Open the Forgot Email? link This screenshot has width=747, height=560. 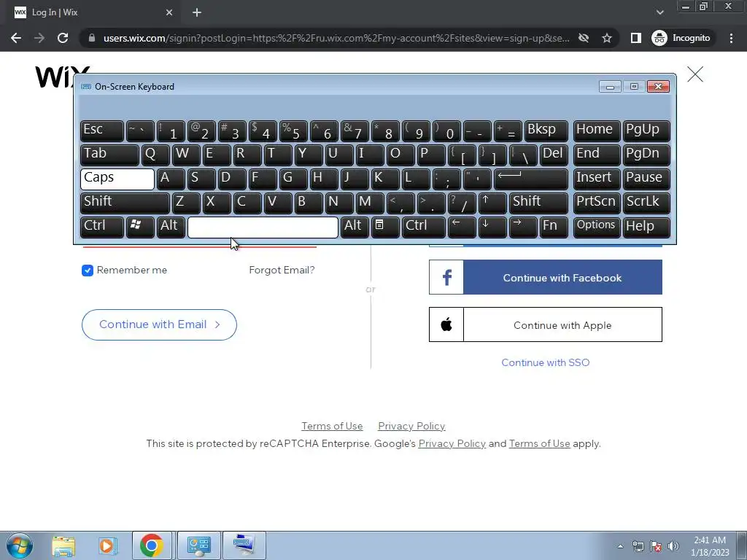282,270
